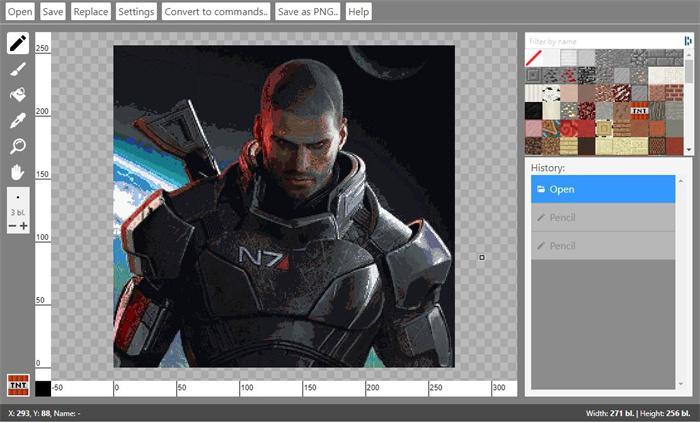Click the Save menu button
Viewport: 700px width, 423px height.
53,12
